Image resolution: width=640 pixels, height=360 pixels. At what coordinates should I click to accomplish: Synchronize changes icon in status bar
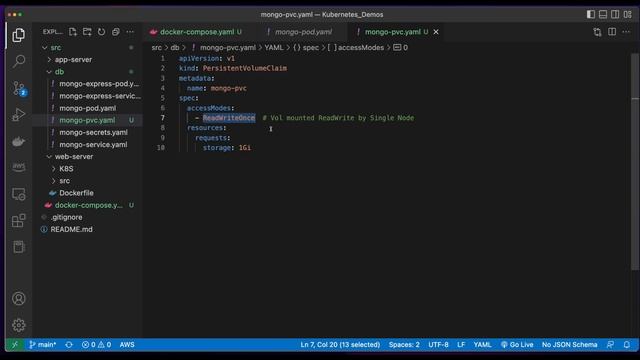pyautogui.click(x=69, y=344)
